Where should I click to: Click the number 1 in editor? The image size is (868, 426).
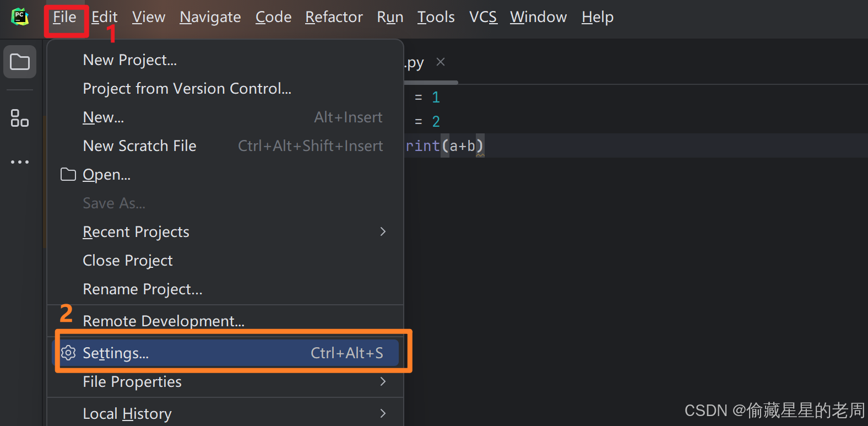[436, 98]
